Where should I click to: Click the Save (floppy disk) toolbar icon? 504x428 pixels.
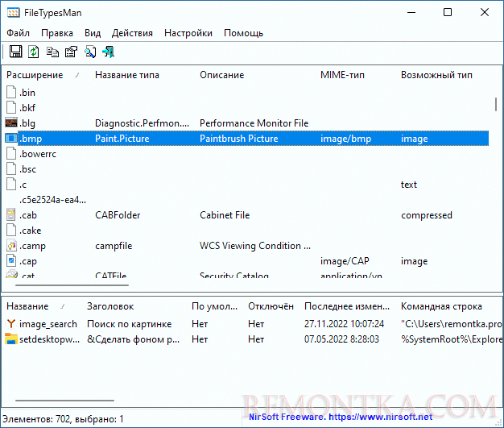15,52
